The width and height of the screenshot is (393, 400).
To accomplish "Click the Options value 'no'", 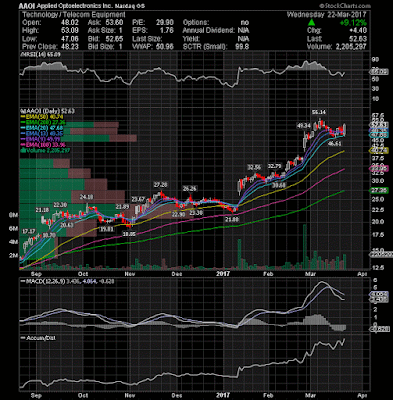I will 245,23.
